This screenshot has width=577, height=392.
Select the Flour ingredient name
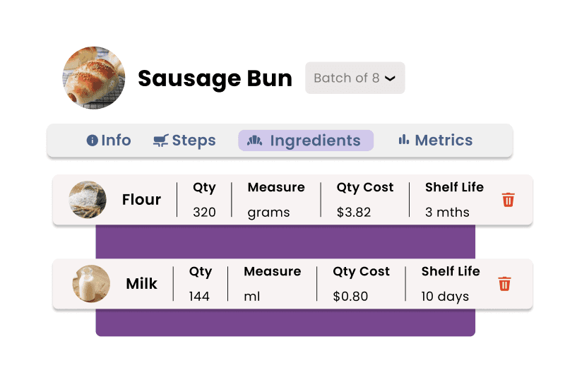[x=142, y=199]
